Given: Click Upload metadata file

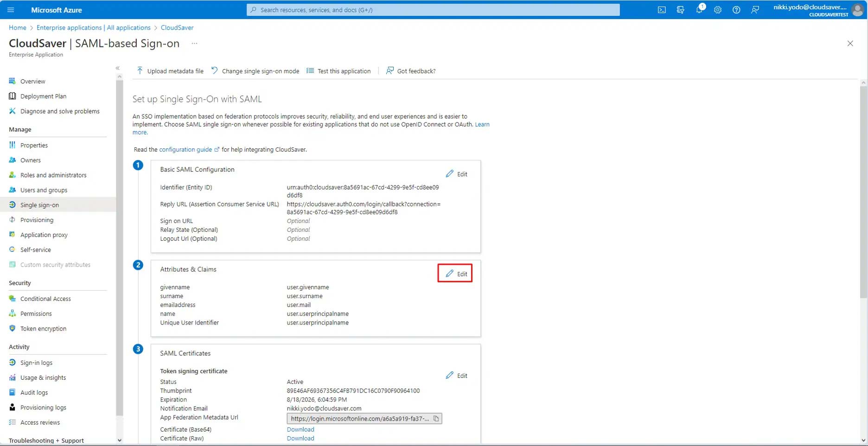Looking at the screenshot, I should pyautogui.click(x=170, y=71).
